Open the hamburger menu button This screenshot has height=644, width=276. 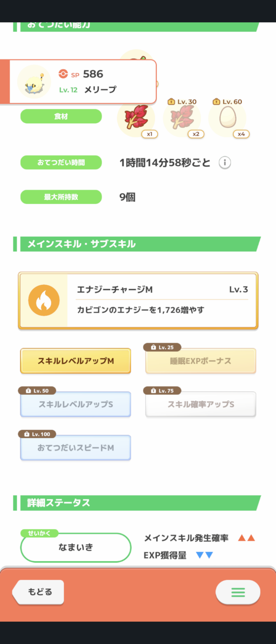coord(238,592)
